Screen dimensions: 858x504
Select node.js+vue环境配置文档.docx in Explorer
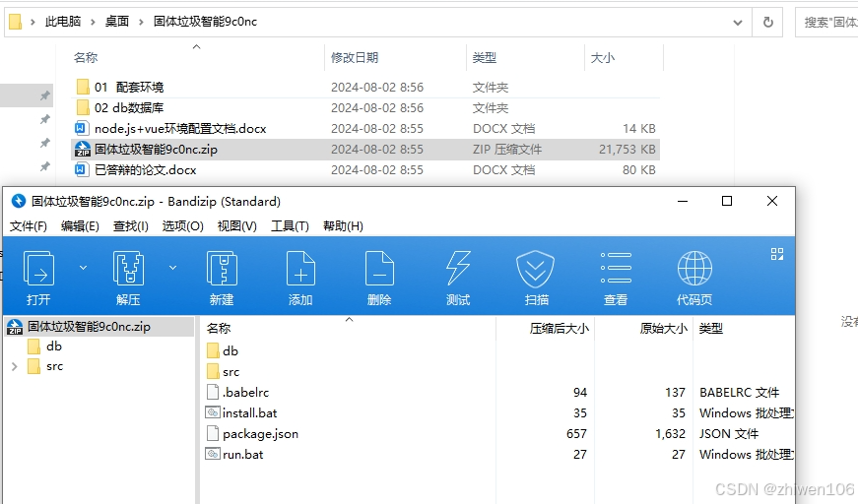click(x=180, y=129)
